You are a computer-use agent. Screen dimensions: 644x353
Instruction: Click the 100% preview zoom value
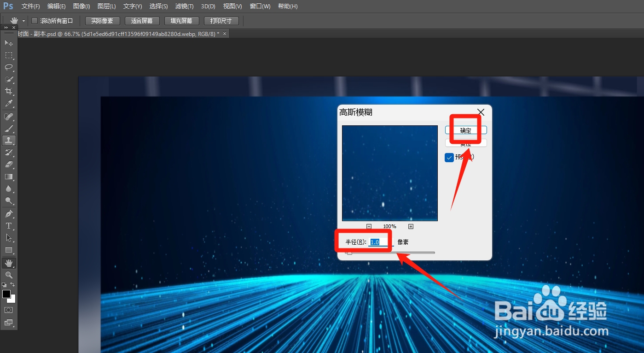[x=389, y=226]
